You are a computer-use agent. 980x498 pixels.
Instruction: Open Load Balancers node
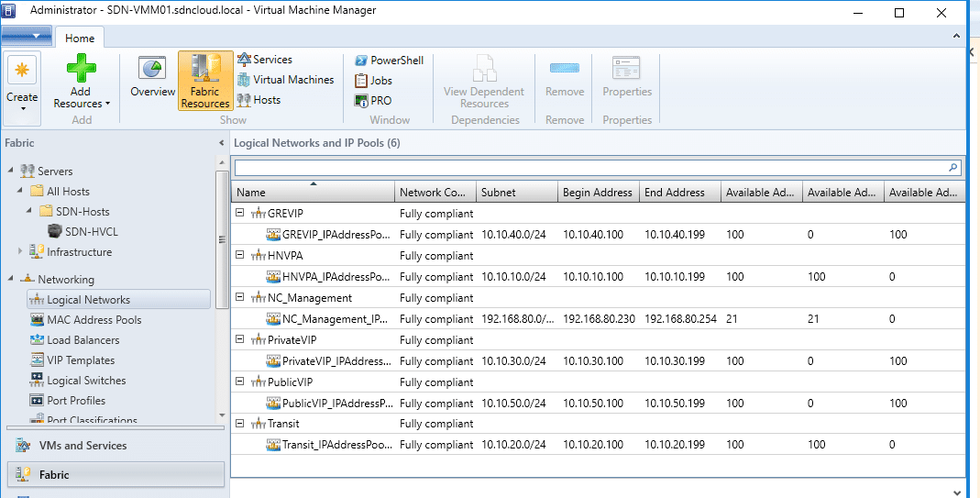point(75,339)
